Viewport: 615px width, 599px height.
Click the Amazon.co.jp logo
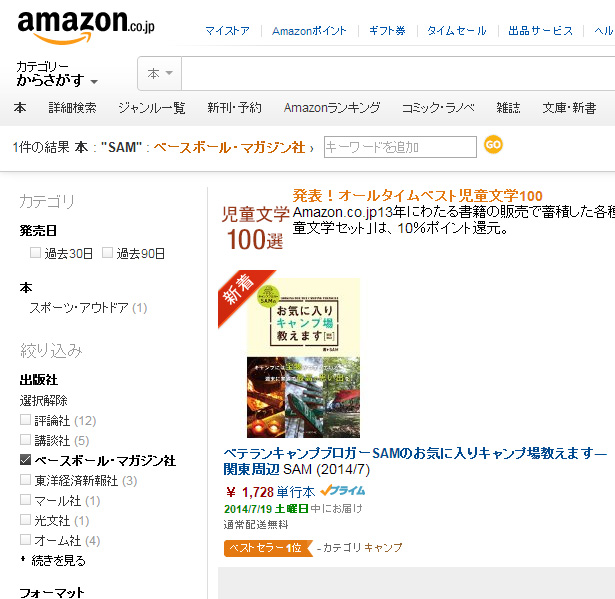click(86, 27)
